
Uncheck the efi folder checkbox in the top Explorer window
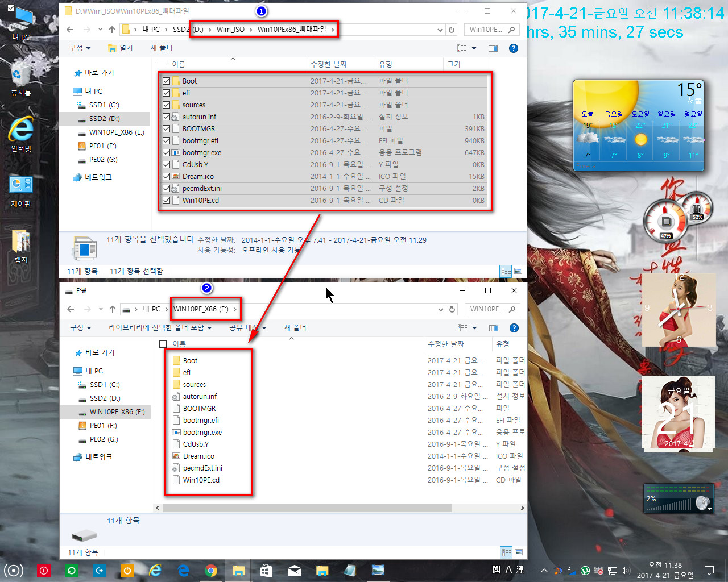(166, 93)
